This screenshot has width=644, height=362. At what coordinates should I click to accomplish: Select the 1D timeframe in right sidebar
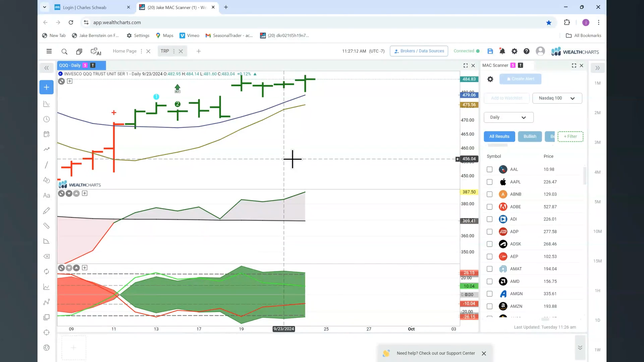pos(597,320)
